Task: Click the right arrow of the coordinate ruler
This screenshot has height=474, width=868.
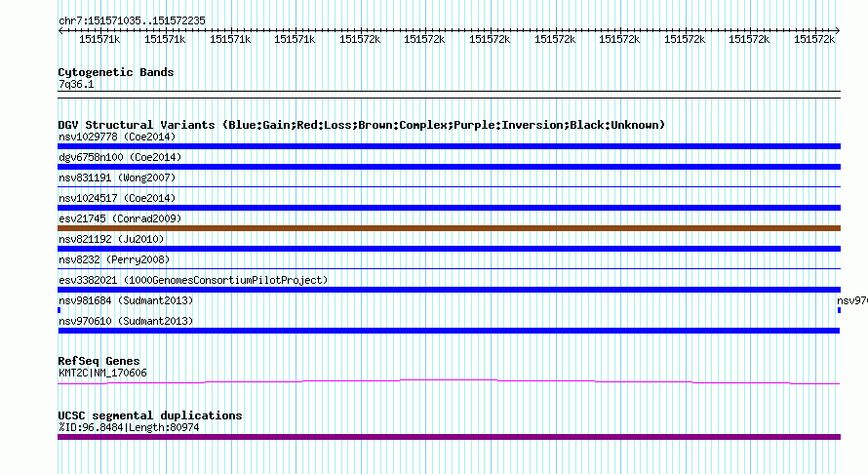Action: pyautogui.click(x=838, y=31)
